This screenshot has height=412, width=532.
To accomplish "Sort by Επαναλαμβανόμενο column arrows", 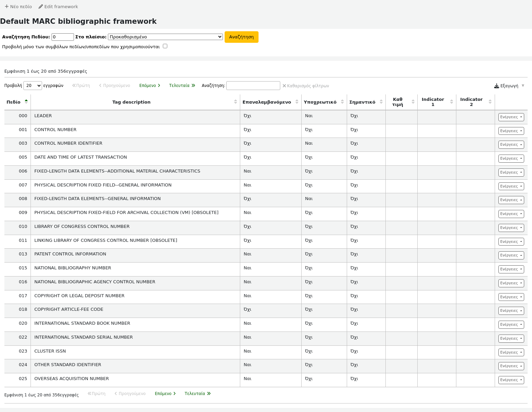I will point(297,102).
